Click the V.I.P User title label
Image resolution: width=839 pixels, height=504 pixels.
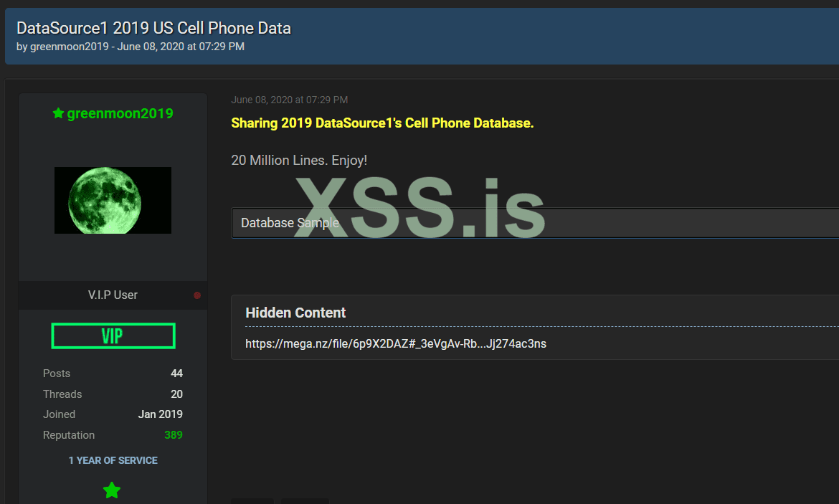tap(113, 295)
